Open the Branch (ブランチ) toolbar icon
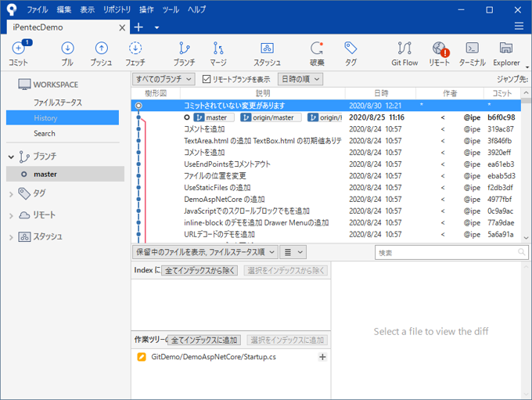Viewport: 532px width, 400px height. pos(184,53)
